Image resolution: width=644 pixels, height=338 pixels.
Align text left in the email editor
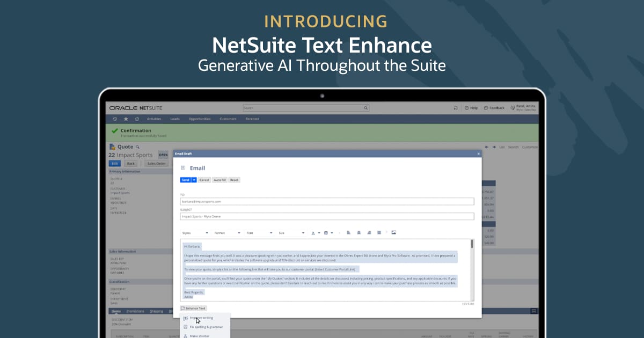point(348,233)
